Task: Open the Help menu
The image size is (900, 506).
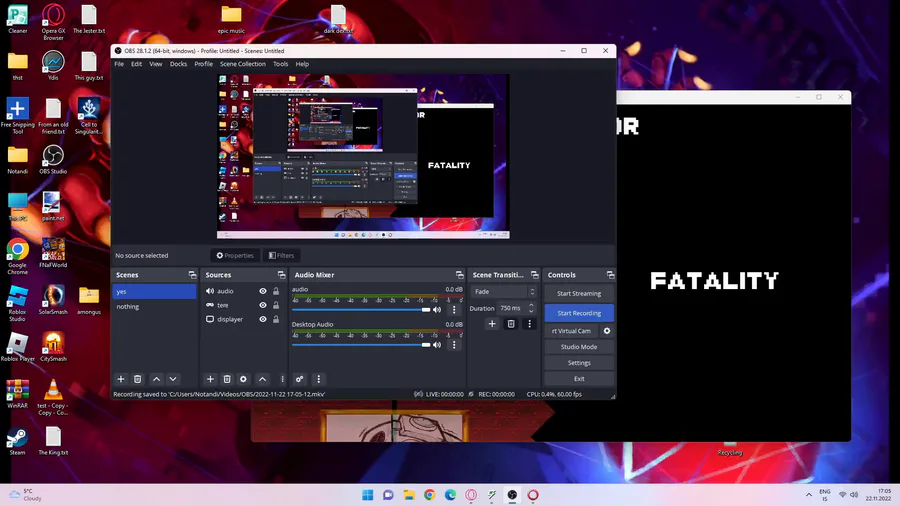Action: 302,64
